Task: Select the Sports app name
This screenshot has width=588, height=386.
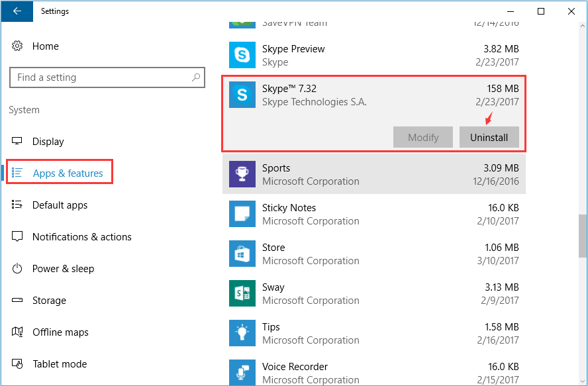Action: click(x=276, y=168)
